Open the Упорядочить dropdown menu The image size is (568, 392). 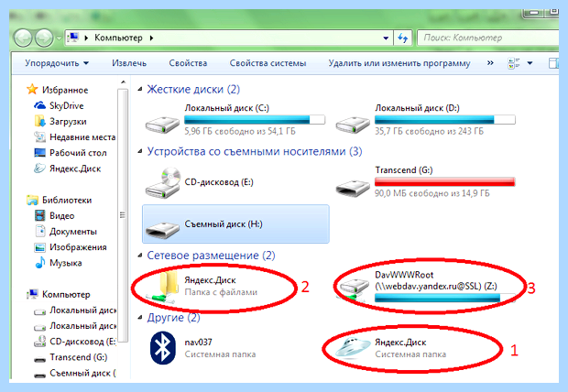[x=57, y=63]
